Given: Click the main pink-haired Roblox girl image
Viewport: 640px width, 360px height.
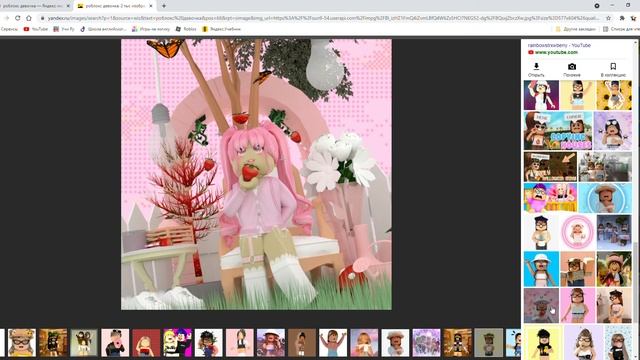Looking at the screenshot, I should point(256,174).
